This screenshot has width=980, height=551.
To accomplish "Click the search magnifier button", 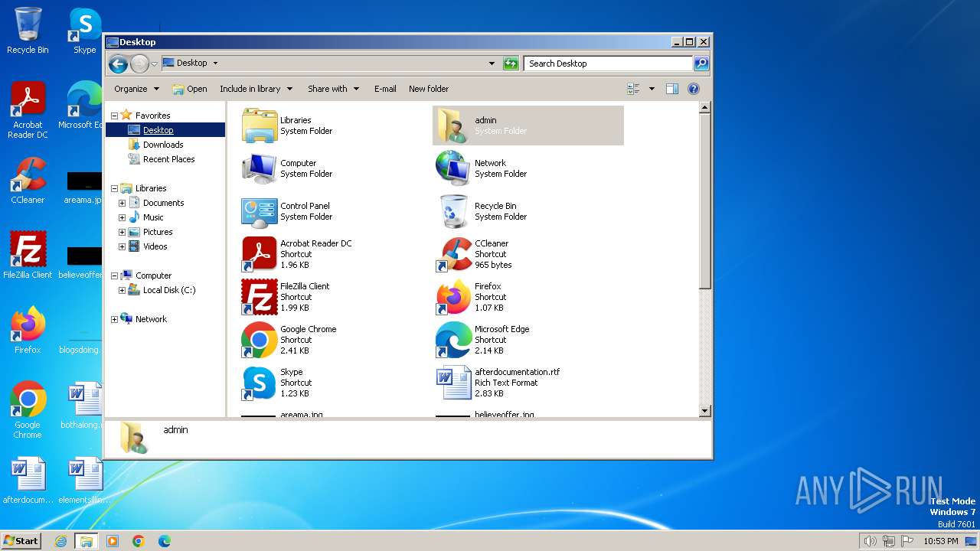I will point(701,64).
